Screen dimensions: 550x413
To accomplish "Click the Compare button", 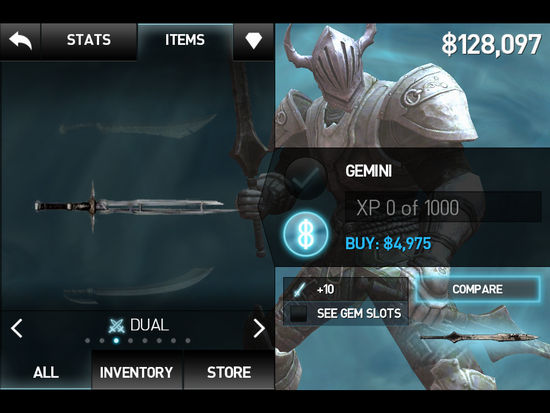I will [477, 289].
